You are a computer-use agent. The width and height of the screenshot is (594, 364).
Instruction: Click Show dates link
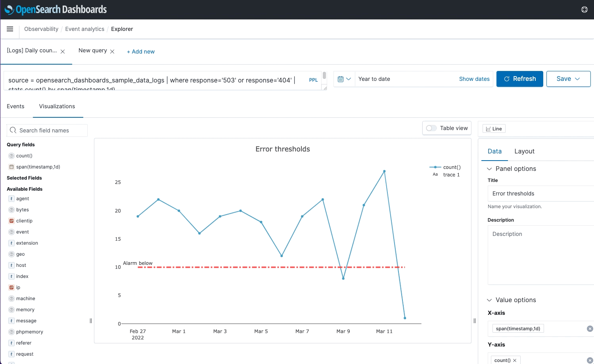pos(474,79)
